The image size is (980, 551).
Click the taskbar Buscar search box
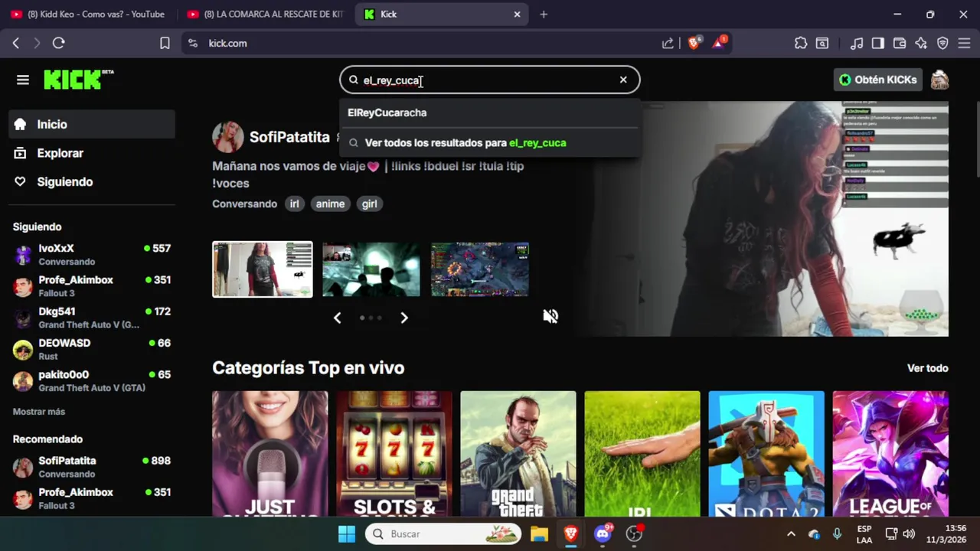[443, 534]
